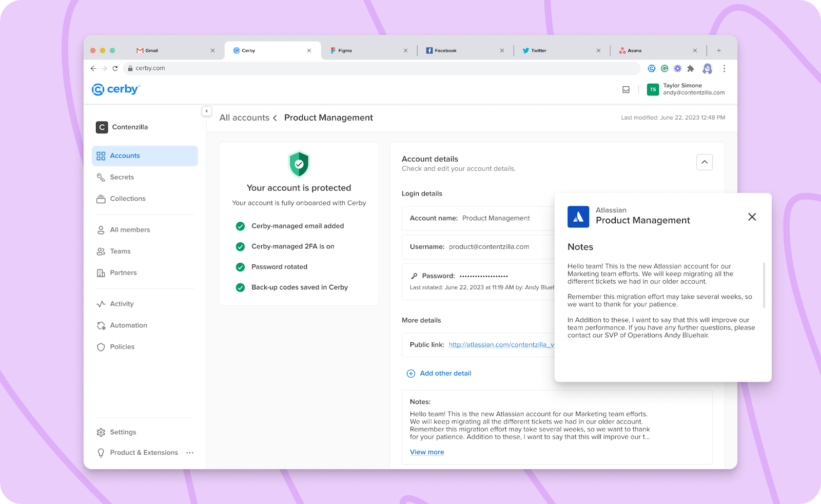Image resolution: width=821 pixels, height=504 pixels.
Task: Click Add other detail
Action: point(439,374)
